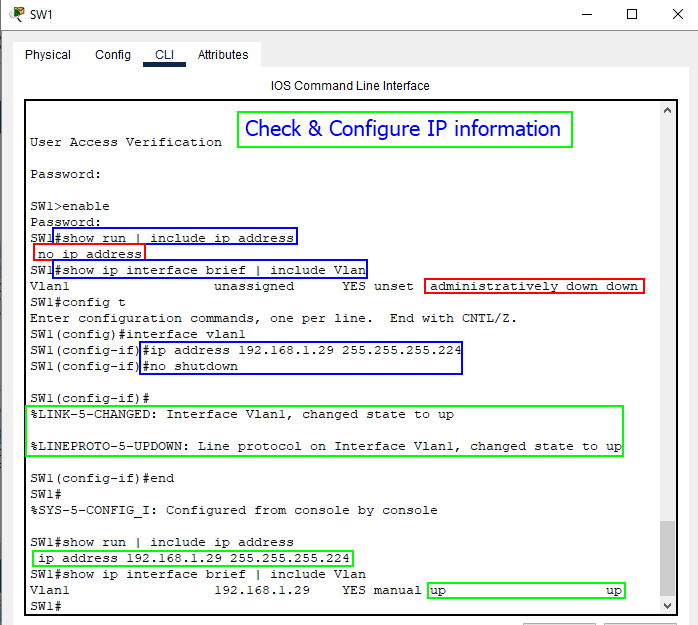Click 'administratively down down' status text

tap(534, 286)
